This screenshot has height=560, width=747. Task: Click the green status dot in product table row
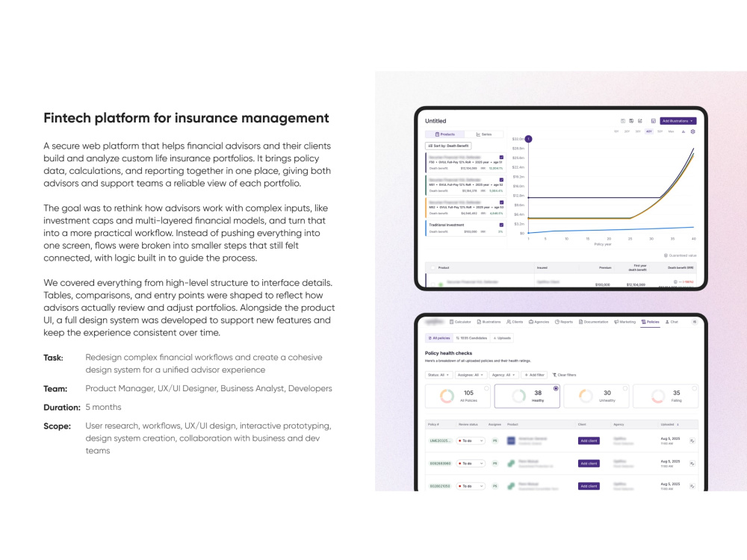tap(441, 284)
